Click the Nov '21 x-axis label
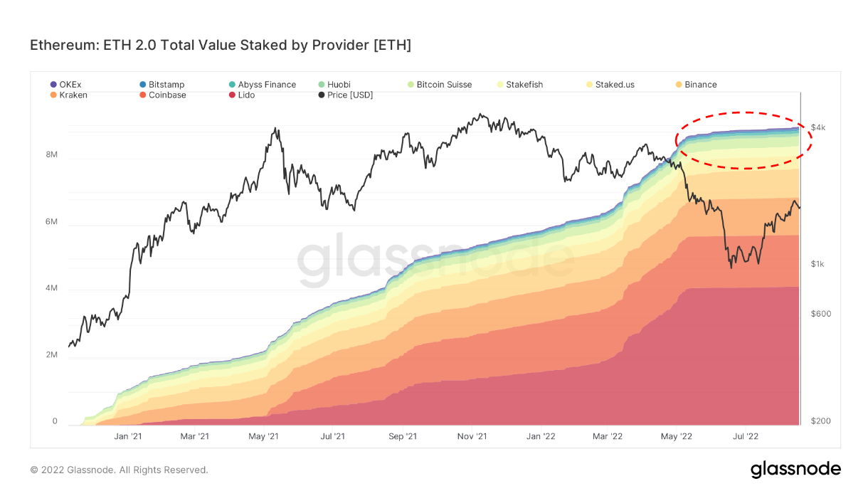868x486 pixels. click(x=472, y=436)
